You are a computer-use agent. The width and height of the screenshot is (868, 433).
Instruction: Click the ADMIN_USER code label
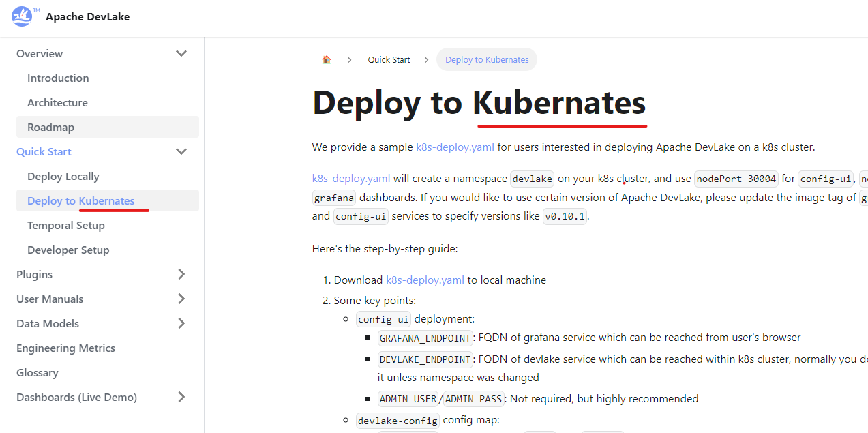click(408, 399)
